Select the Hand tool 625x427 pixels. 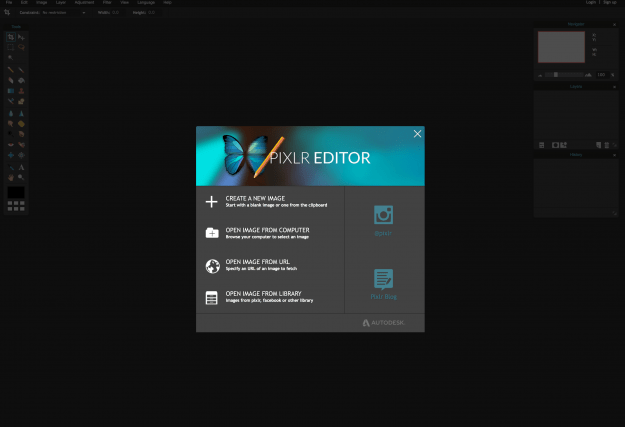[11, 177]
